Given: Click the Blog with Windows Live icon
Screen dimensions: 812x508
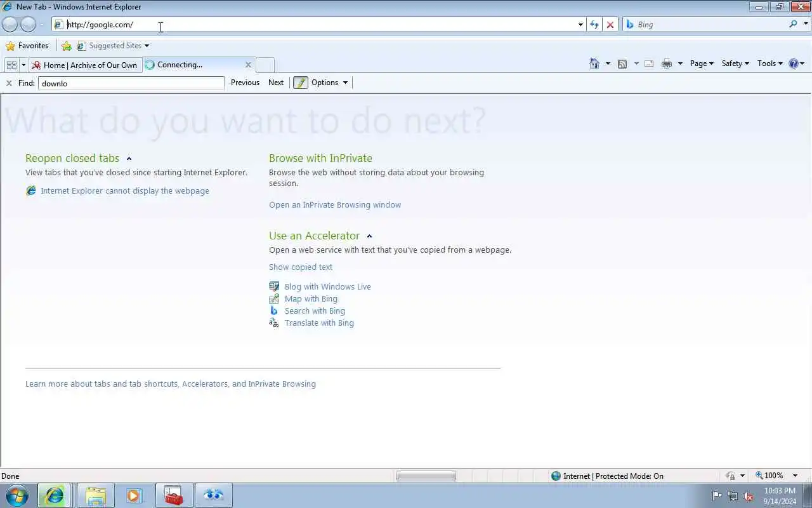Looking at the screenshot, I should 274,286.
